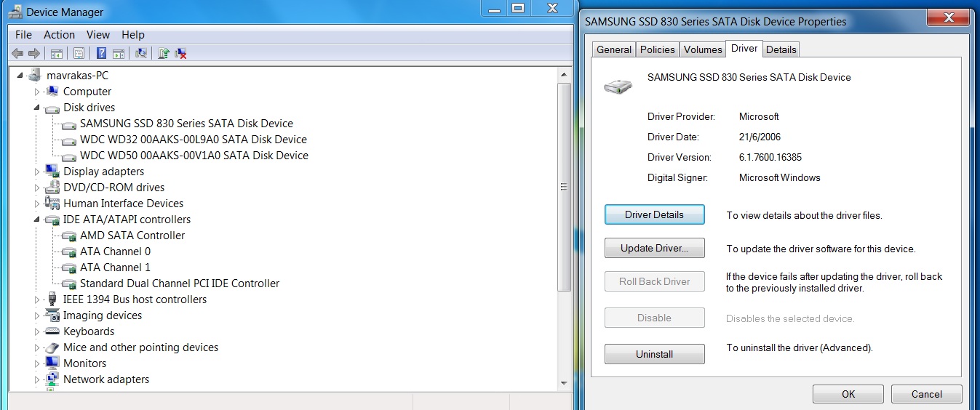The height and width of the screenshot is (410, 980).
Task: Switch to the Details tab
Action: [781, 49]
